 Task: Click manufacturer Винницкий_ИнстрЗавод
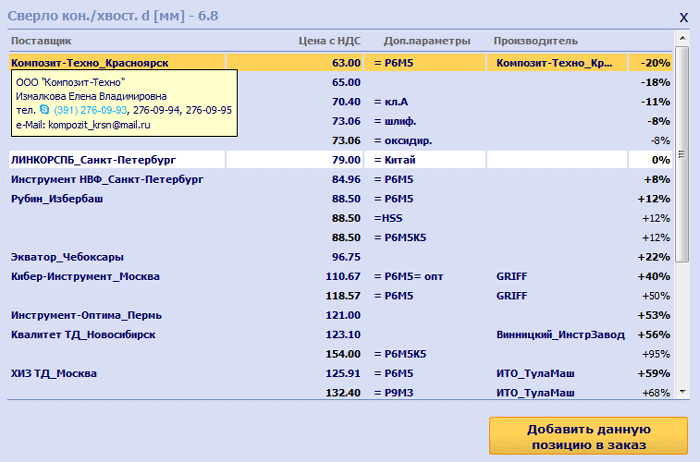click(560, 335)
